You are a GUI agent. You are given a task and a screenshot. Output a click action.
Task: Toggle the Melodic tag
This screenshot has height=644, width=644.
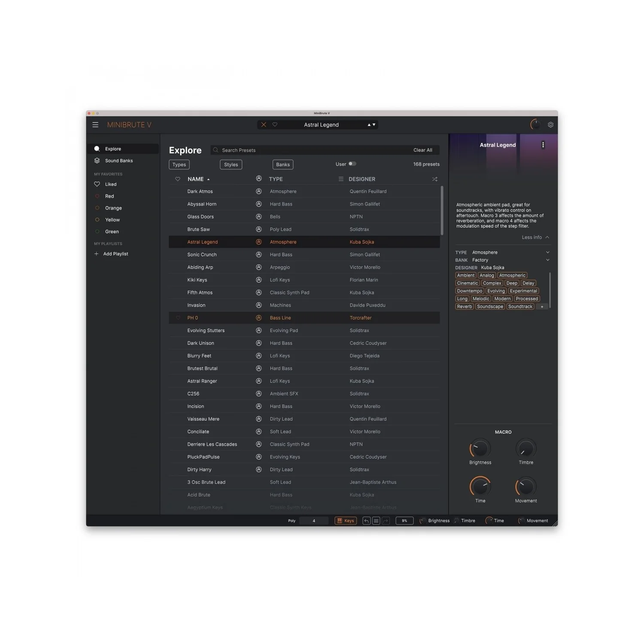tap(481, 299)
